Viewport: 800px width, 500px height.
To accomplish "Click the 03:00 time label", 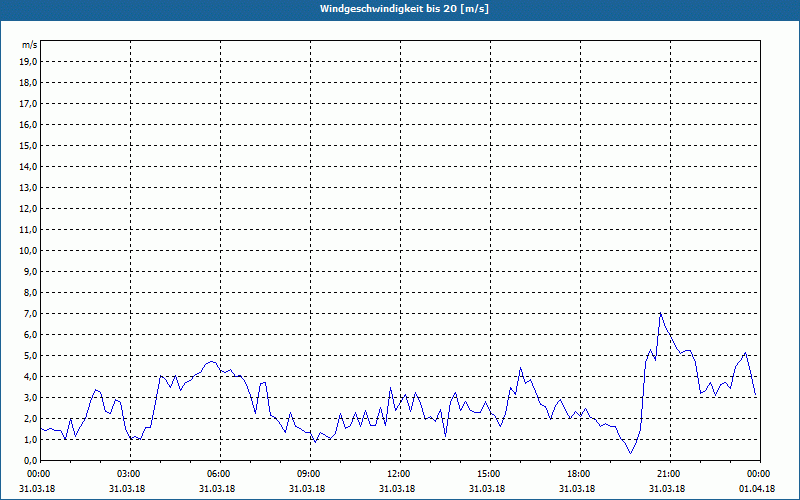I will point(131,474).
